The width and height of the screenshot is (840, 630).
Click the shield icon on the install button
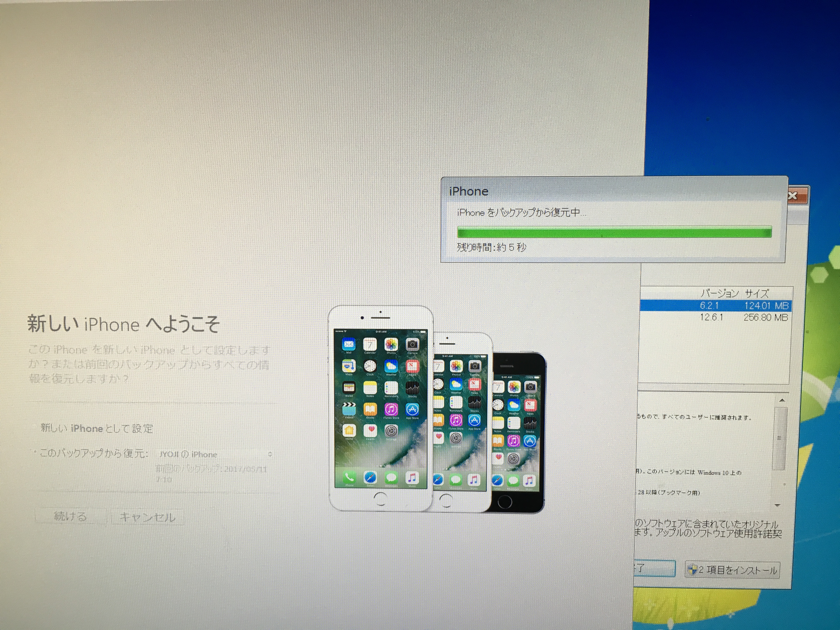pos(693,570)
